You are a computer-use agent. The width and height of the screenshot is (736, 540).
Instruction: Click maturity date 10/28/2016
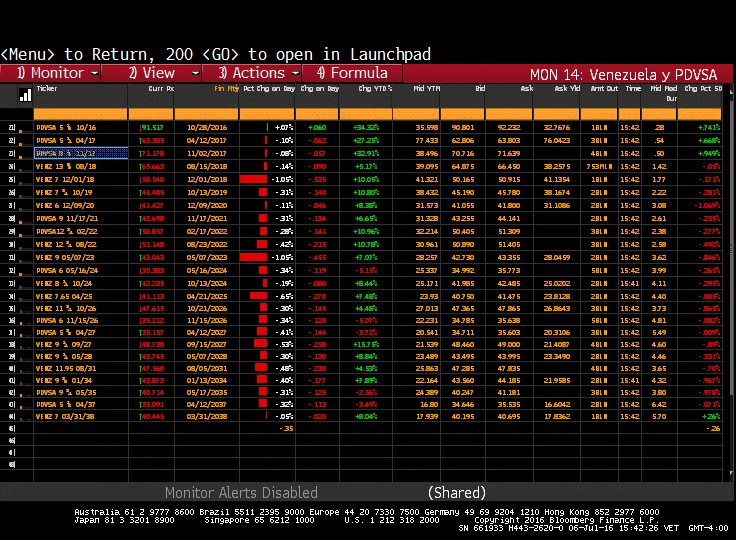pyautogui.click(x=207, y=127)
